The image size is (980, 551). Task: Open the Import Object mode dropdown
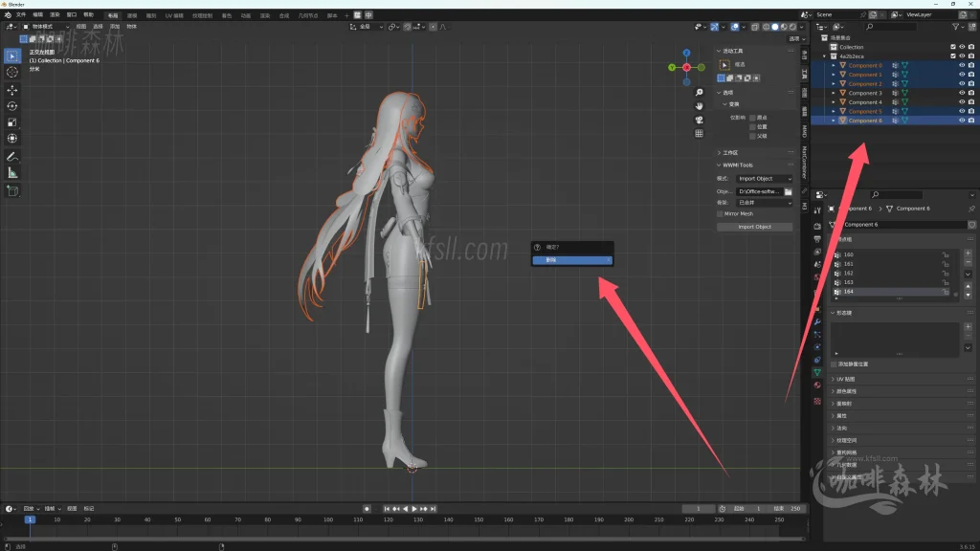(x=765, y=179)
